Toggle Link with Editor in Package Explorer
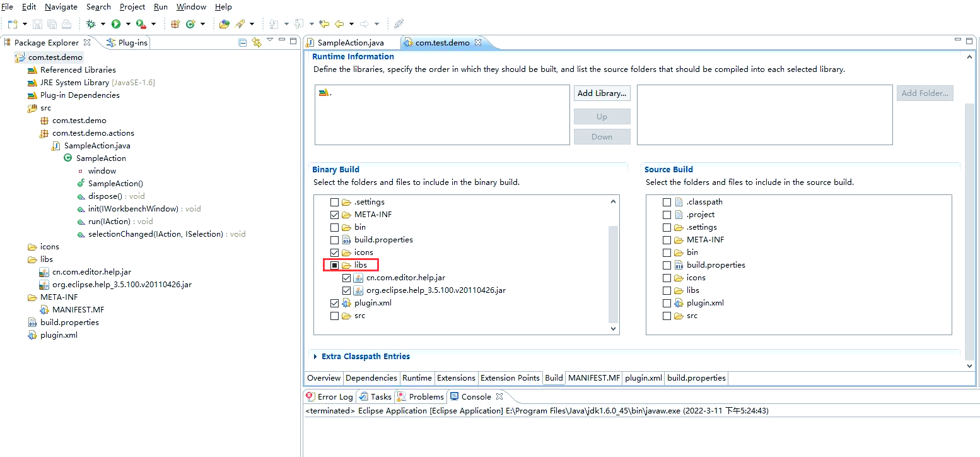 click(256, 42)
